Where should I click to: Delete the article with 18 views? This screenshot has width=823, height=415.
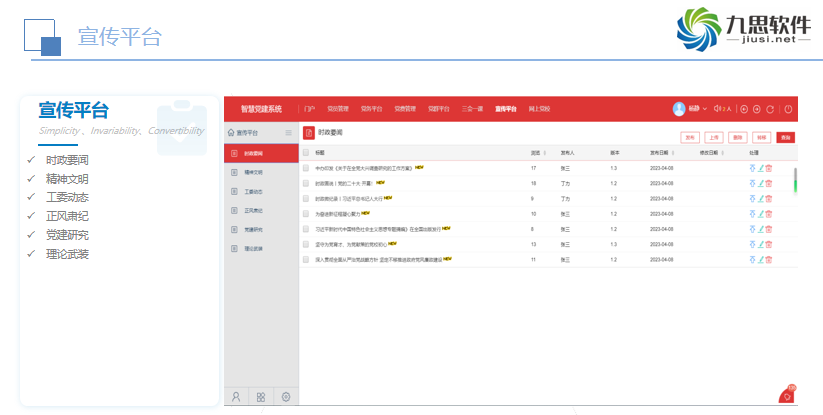pyautogui.click(x=769, y=184)
